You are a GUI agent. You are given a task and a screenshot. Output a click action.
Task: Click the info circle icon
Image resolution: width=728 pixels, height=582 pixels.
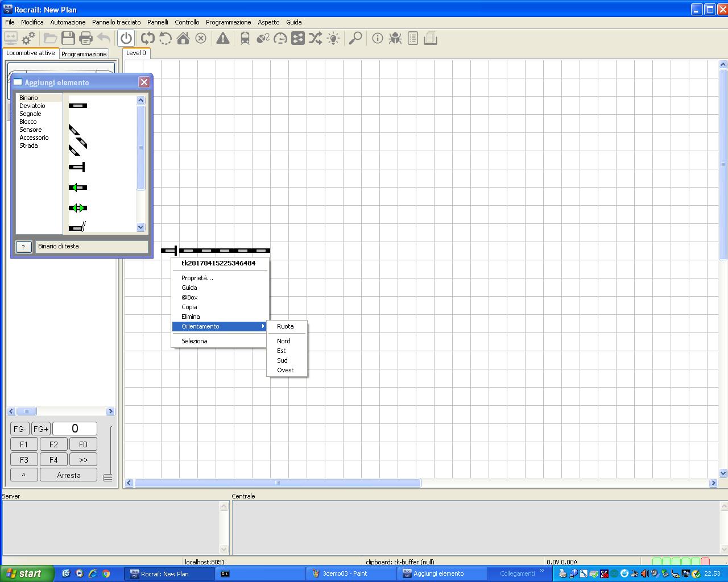point(378,39)
